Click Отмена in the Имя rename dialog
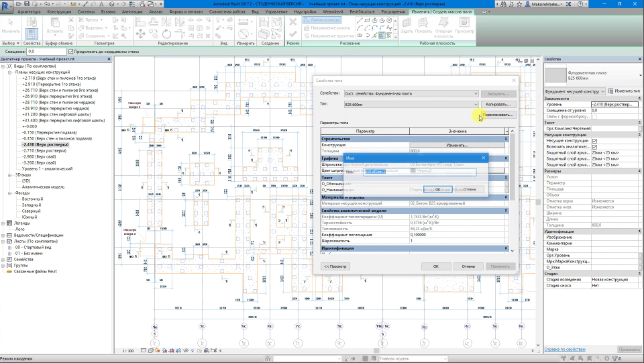This screenshot has height=363, width=644. [470, 189]
